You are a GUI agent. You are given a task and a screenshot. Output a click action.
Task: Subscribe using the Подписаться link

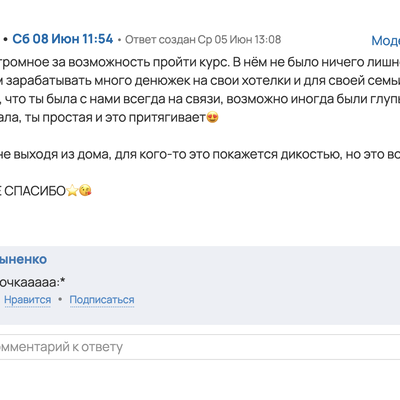[102, 299]
